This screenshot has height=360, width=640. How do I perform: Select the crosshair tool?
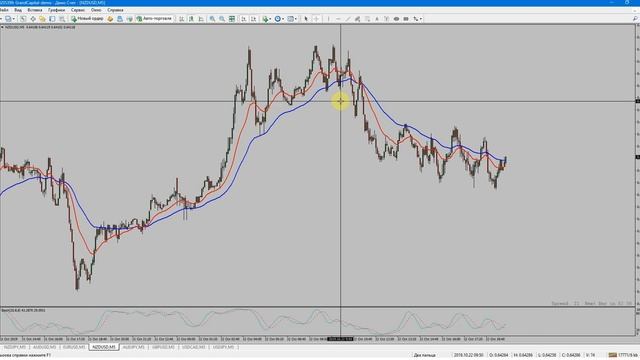pos(316,19)
